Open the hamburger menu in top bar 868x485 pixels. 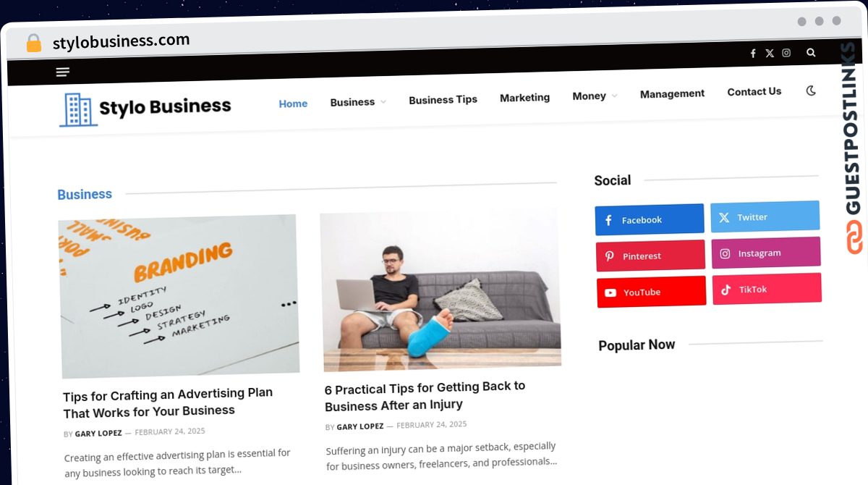coord(63,72)
